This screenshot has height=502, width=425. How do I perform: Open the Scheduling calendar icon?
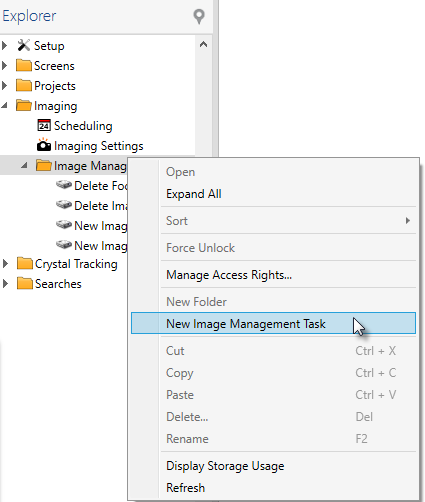point(44,126)
